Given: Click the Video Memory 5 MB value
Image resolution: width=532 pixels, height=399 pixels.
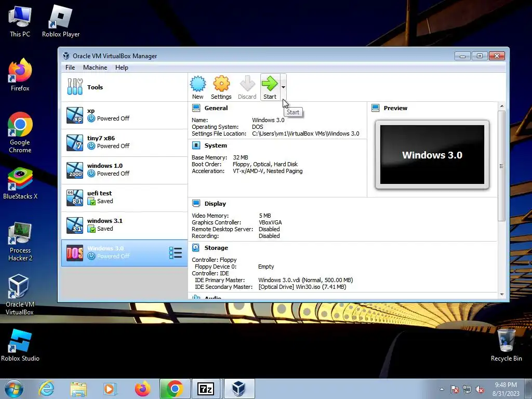Looking at the screenshot, I should [265, 216].
